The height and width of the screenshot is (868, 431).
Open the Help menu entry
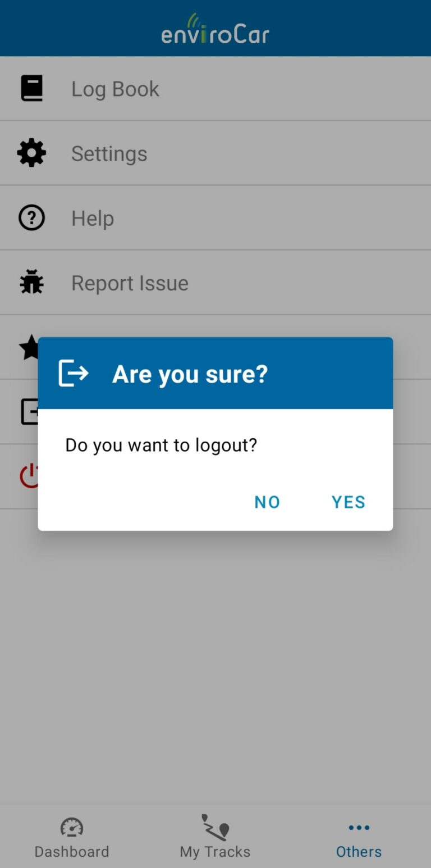click(x=93, y=217)
